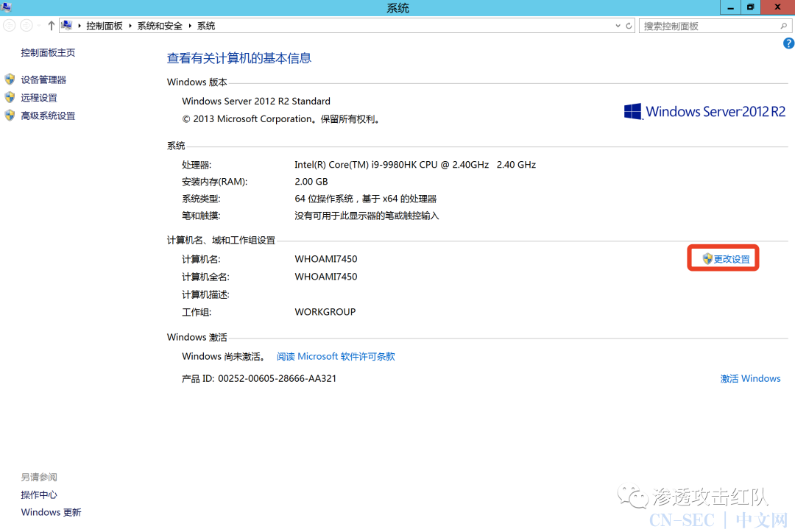The image size is (795, 532).
Task: Click the shield icon beside 设备管理器
Action: [10, 79]
